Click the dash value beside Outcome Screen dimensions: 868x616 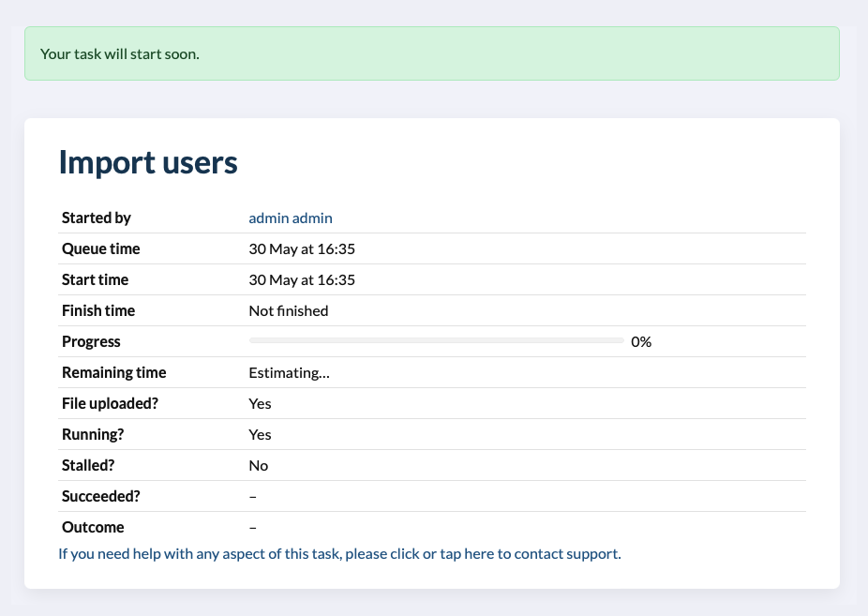coord(252,528)
